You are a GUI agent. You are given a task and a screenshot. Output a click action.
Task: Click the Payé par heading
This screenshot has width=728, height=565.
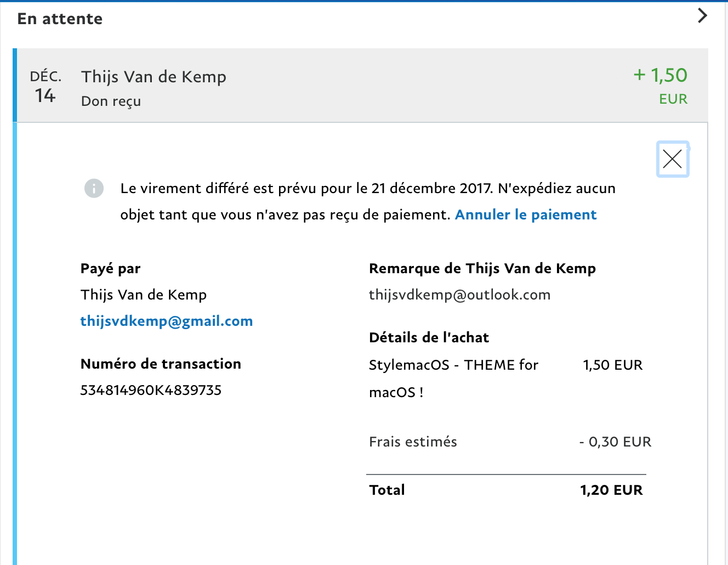pyautogui.click(x=110, y=268)
